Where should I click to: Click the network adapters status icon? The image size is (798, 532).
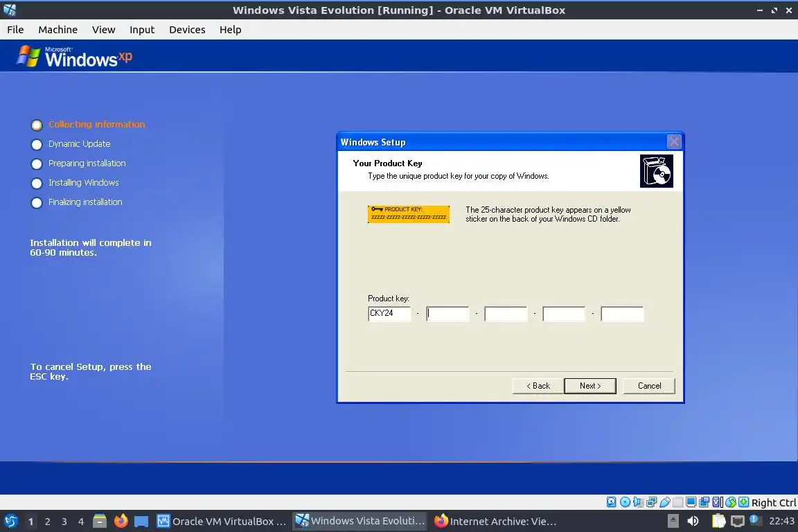pos(651,502)
